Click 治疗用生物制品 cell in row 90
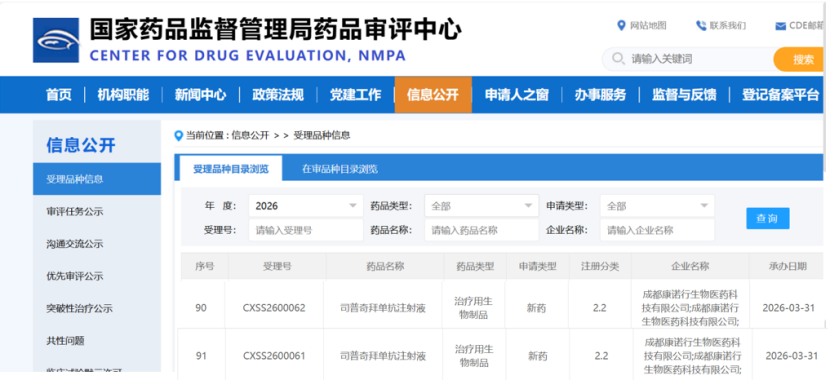The image size is (830, 381). point(474,308)
